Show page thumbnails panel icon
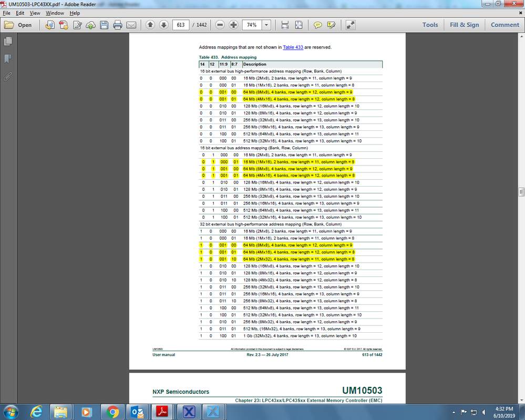The image size is (525, 420). [x=8, y=41]
